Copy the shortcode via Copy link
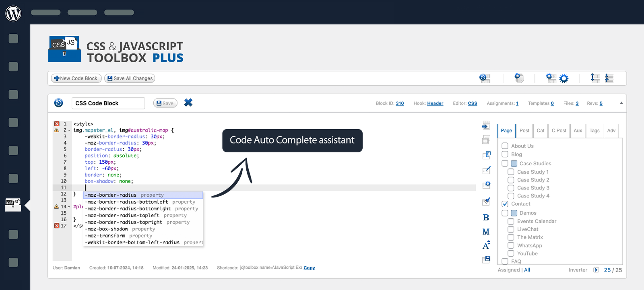The width and height of the screenshot is (644, 290). click(x=309, y=268)
